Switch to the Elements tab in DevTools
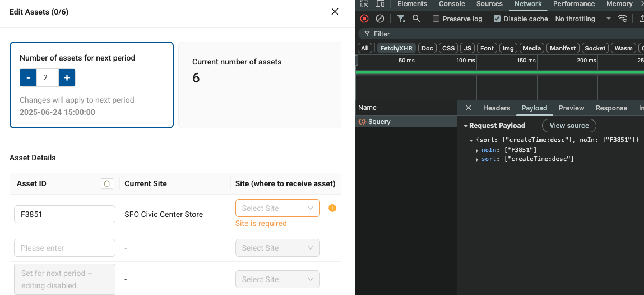The image size is (644, 295). [412, 4]
